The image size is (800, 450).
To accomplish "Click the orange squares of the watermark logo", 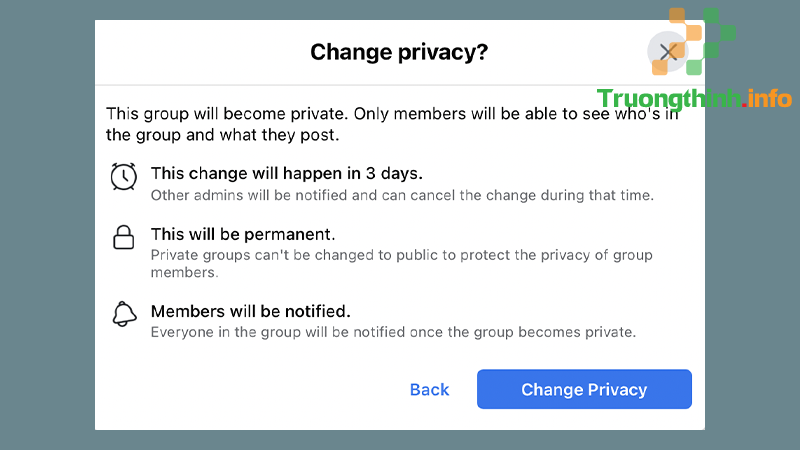I will pos(678,41).
